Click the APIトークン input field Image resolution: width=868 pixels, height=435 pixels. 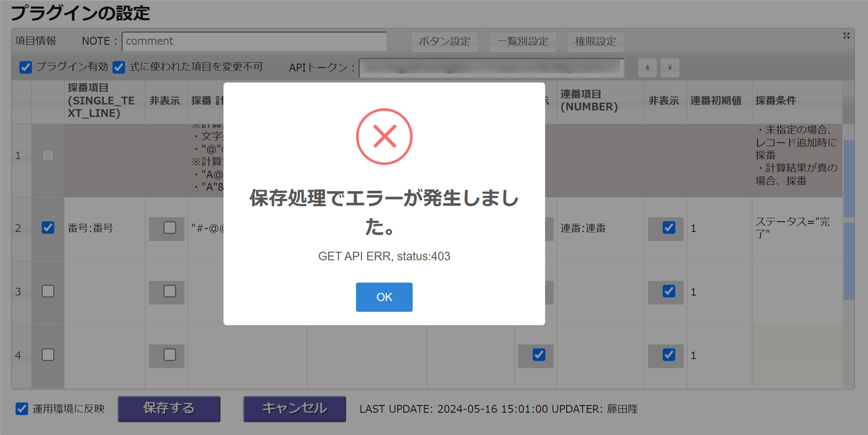492,68
